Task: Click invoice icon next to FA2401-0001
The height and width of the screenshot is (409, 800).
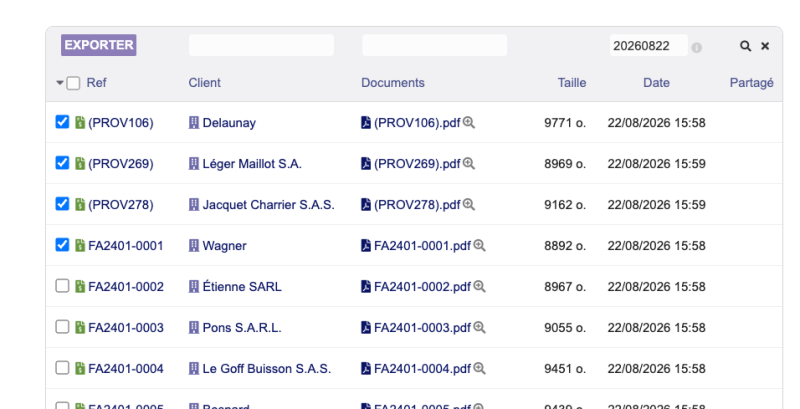Action: 80,245
